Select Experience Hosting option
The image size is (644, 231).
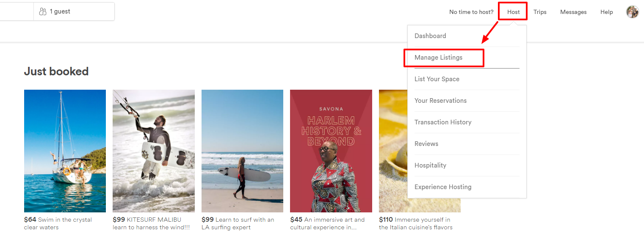(x=442, y=187)
